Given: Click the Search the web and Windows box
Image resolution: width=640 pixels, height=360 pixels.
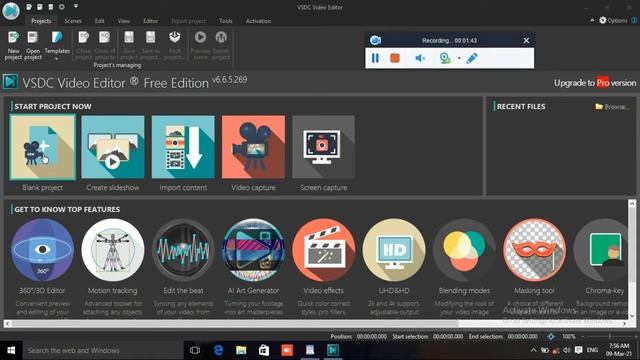Looking at the screenshot, I should 102,350.
